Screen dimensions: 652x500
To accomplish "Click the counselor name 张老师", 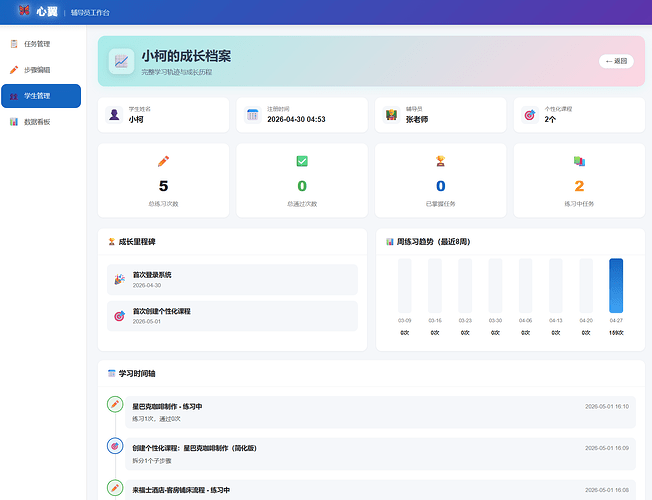I will point(417,119).
